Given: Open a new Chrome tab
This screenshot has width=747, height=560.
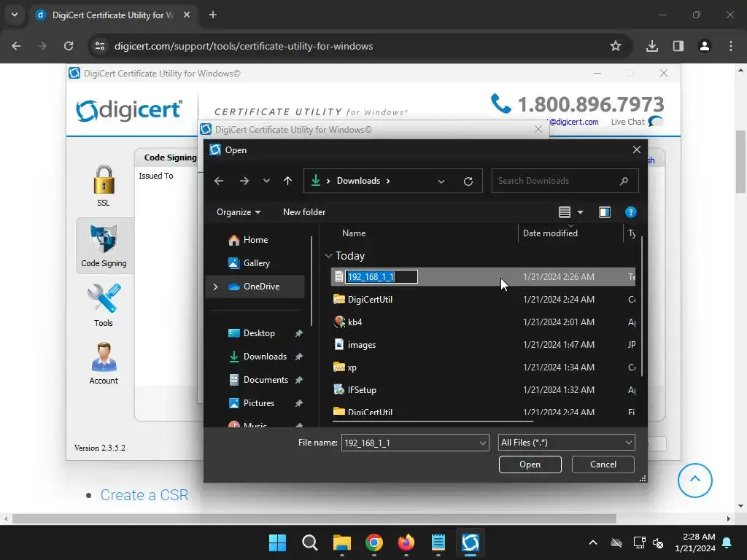Looking at the screenshot, I should 213,15.
